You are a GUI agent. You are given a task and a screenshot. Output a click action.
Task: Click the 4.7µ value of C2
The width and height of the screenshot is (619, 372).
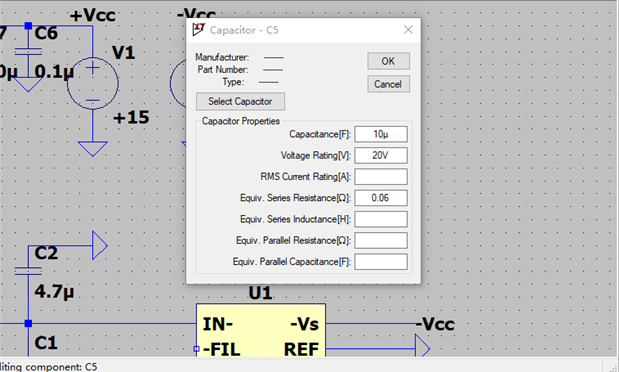click(x=54, y=292)
